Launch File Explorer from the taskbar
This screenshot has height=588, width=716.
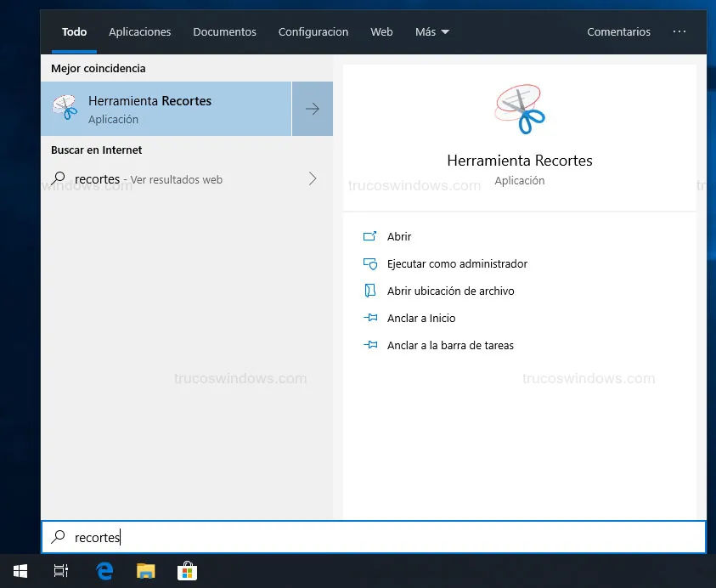coord(146,572)
